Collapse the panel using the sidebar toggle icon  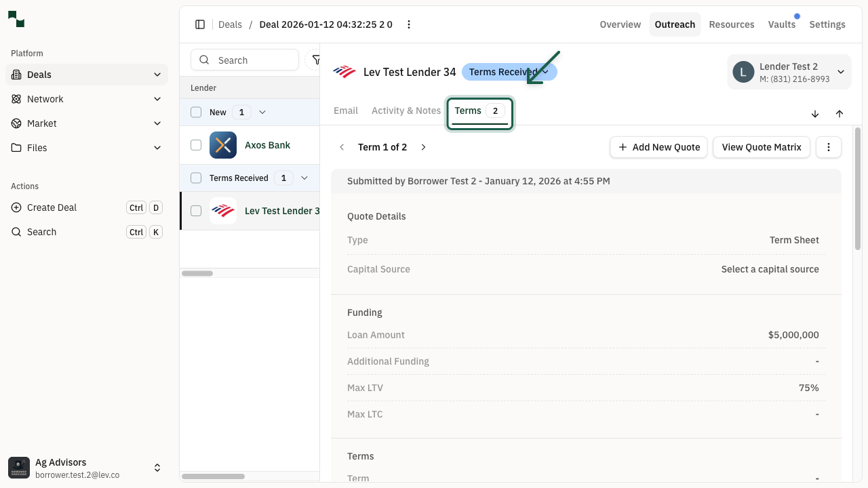point(200,24)
